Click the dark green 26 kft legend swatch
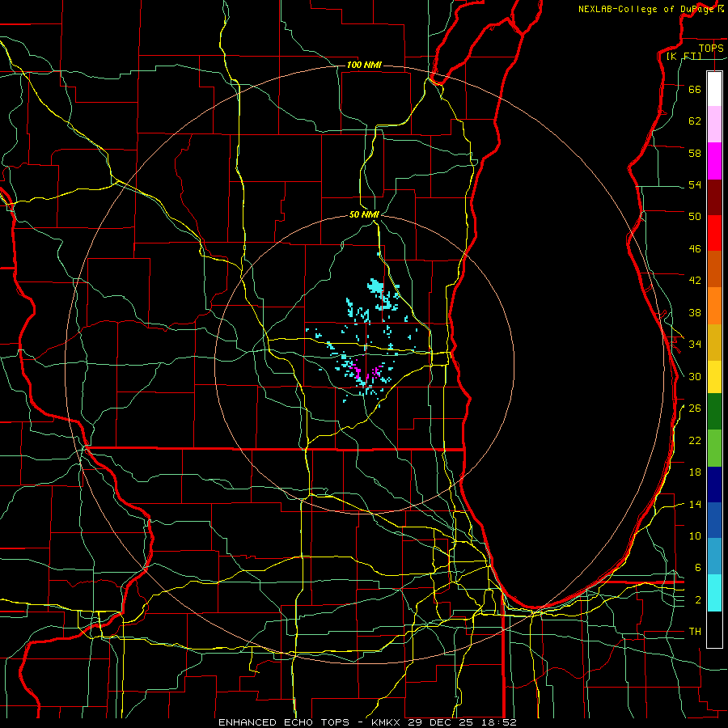This screenshot has width=728, height=728. (714, 412)
